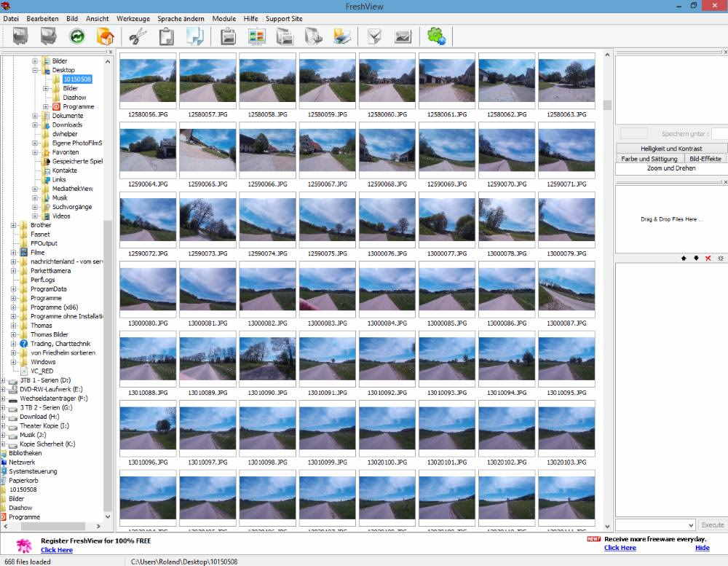Click the green gear settings icon
The height and width of the screenshot is (566, 728).
point(436,36)
